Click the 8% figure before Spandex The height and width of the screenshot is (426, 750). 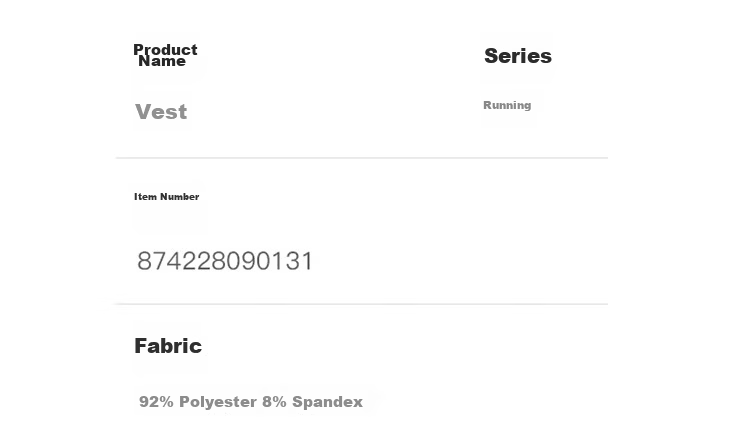[274, 402]
